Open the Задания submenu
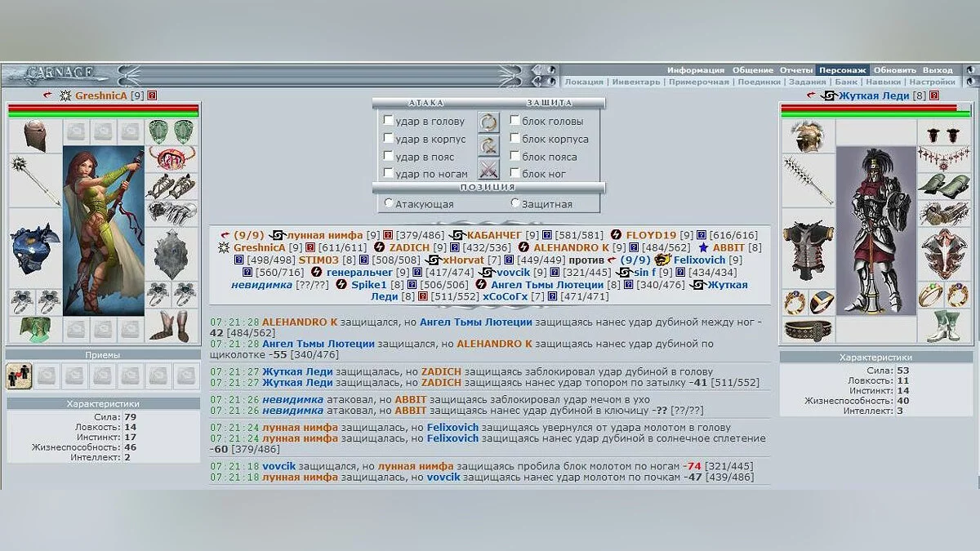Viewport: 980px width, 551px height. 808,82
